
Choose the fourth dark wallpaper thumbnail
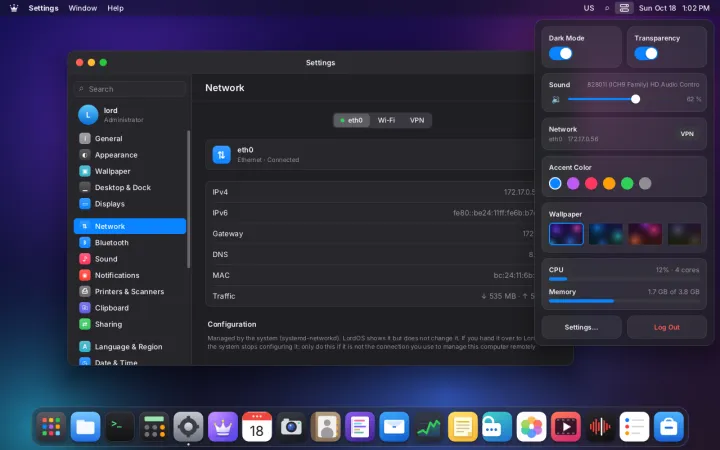point(684,234)
